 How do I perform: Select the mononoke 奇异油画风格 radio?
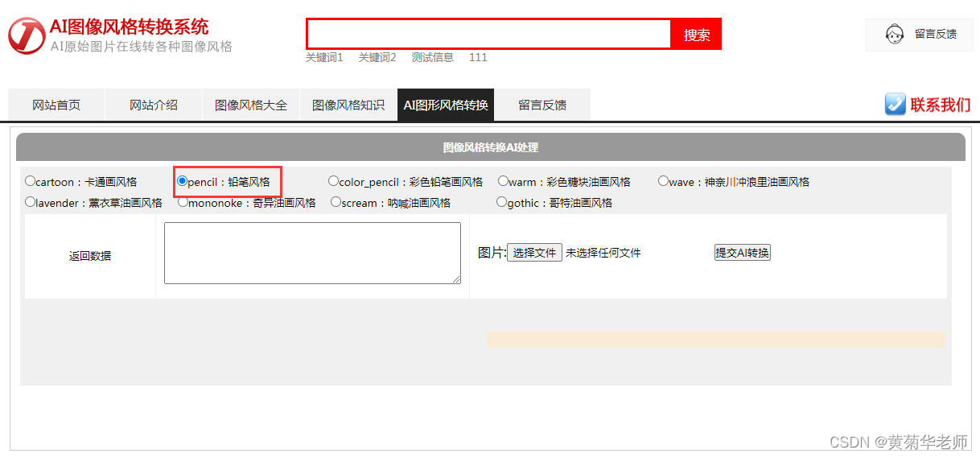tap(183, 202)
